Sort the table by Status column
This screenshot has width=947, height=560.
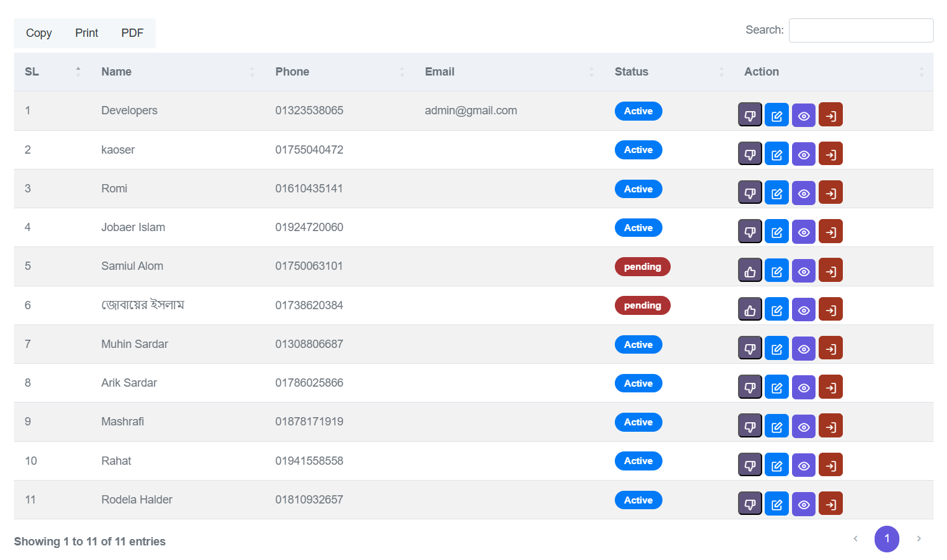click(631, 72)
